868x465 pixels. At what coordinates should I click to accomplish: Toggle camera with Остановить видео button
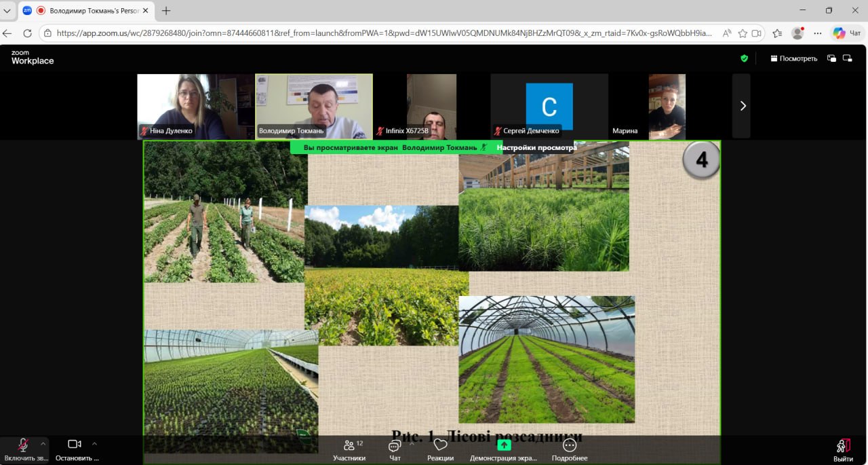75,445
